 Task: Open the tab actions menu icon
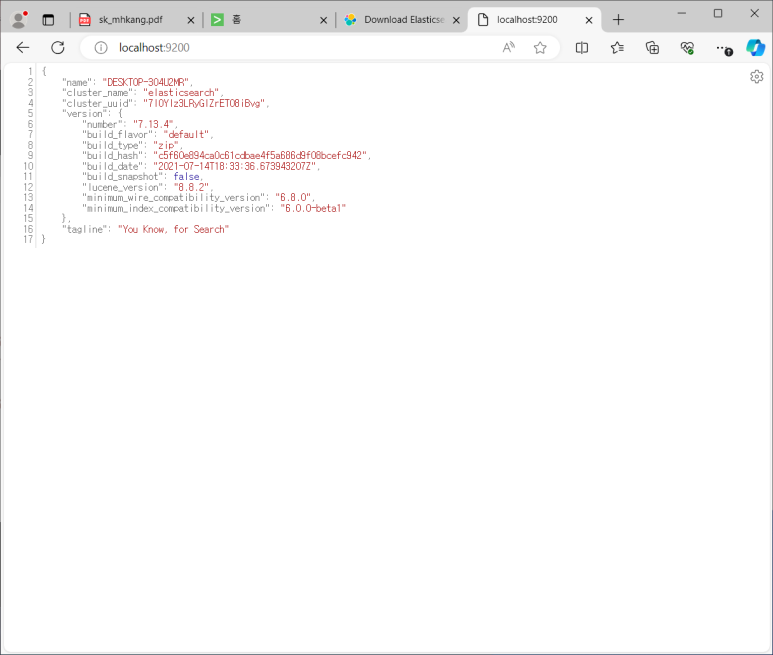tap(48, 20)
